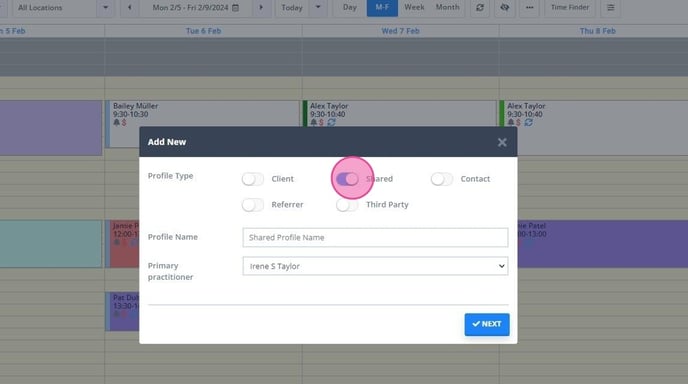Turn off the Shared profile toggle

click(347, 179)
